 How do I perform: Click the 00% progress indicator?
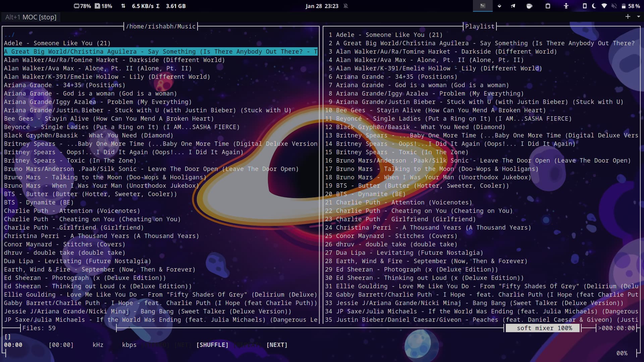[622, 353]
